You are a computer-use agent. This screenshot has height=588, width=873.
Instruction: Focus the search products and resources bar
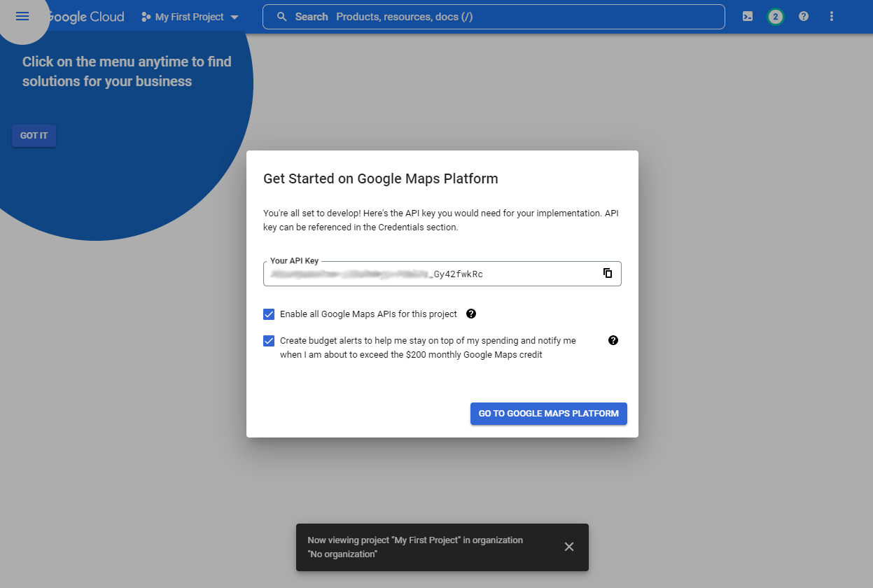point(494,17)
